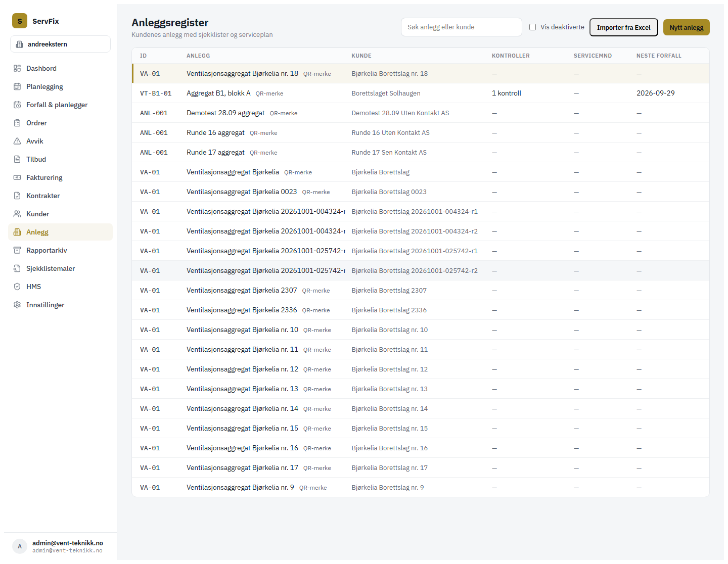Select Bjørkelia Borettslag 2336 customer cell
Screen dimensions: 728x564
pos(389,310)
